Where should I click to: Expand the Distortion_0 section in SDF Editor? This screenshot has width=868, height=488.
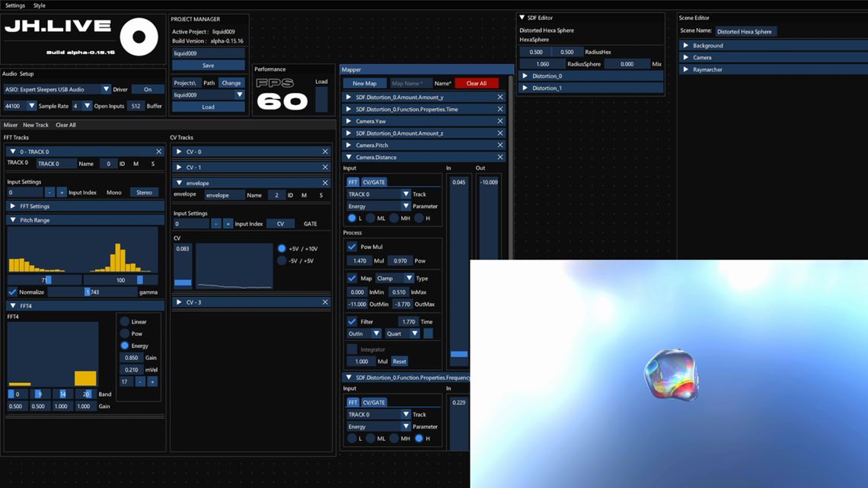tap(525, 76)
